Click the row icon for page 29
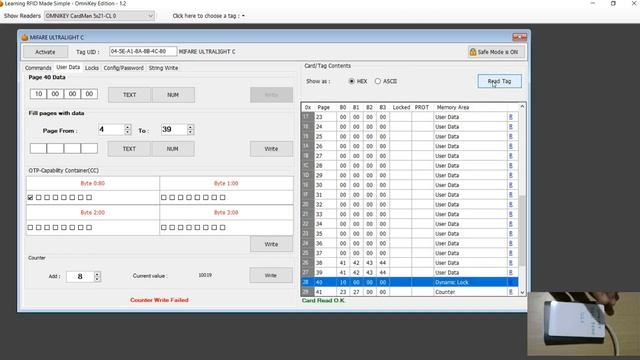 [511, 175]
